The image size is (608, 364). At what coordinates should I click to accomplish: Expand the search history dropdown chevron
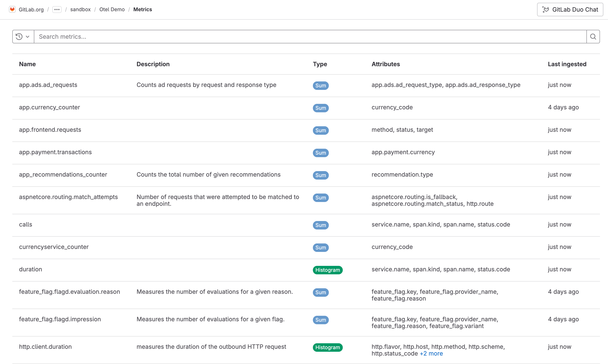click(28, 36)
